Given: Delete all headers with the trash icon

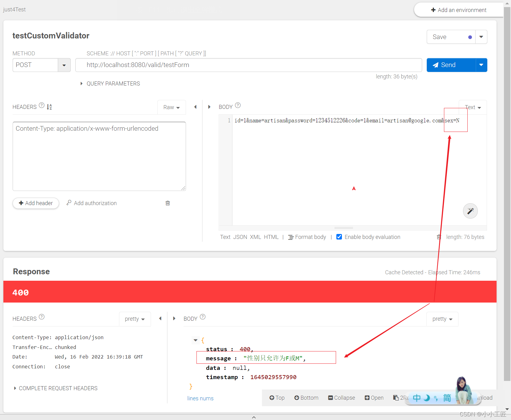Looking at the screenshot, I should pos(168,203).
